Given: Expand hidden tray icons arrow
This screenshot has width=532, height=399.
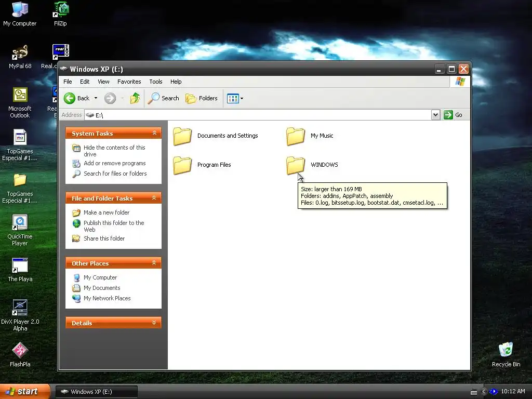Looking at the screenshot, I should tap(484, 392).
